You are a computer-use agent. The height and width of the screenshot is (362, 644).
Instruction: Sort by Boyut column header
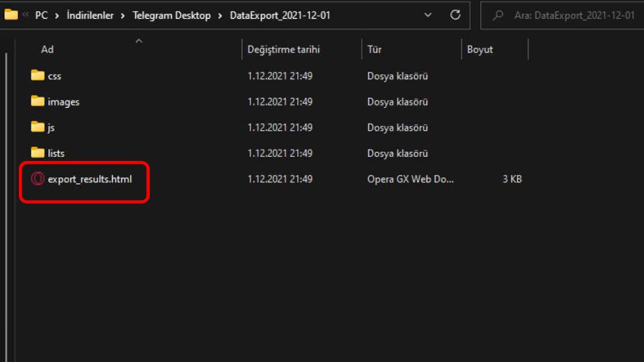[480, 49]
